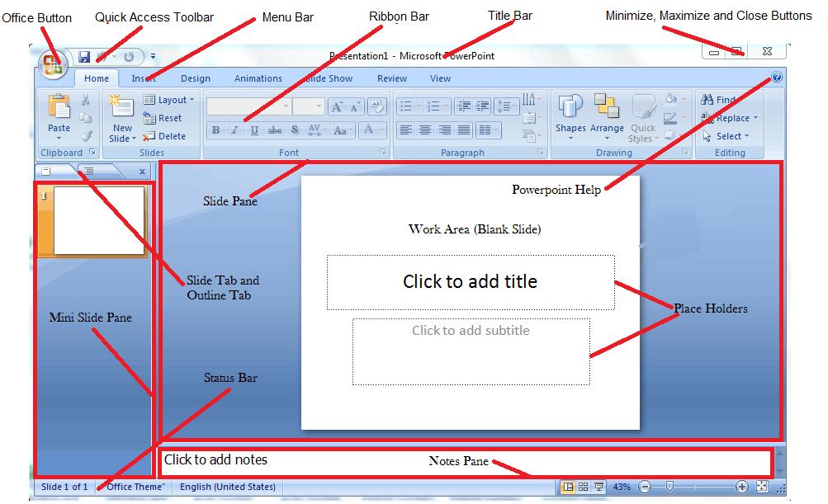Open the font size combo box
The height and width of the screenshot is (504, 828).
click(308, 106)
